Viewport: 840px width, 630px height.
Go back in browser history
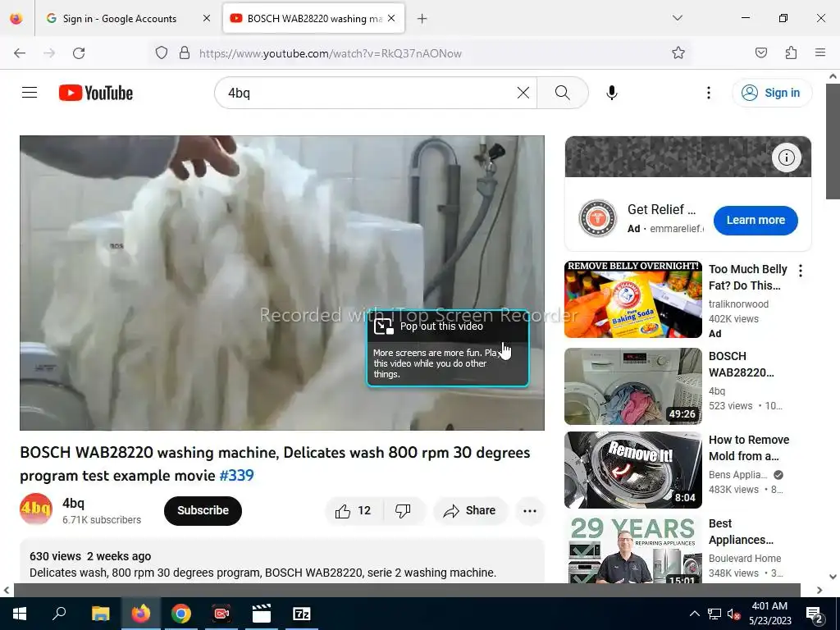click(20, 53)
